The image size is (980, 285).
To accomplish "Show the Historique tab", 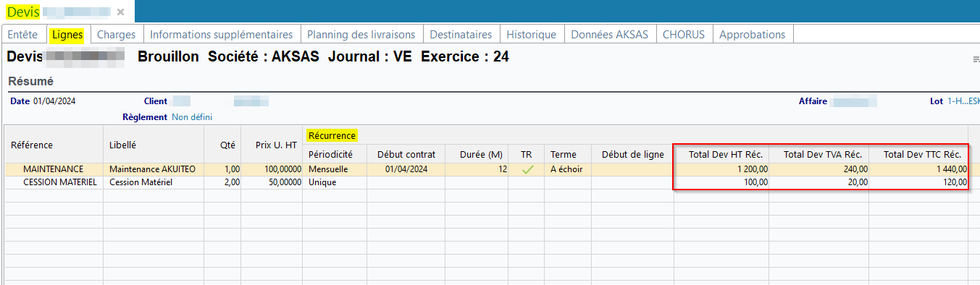I will coord(531,34).
